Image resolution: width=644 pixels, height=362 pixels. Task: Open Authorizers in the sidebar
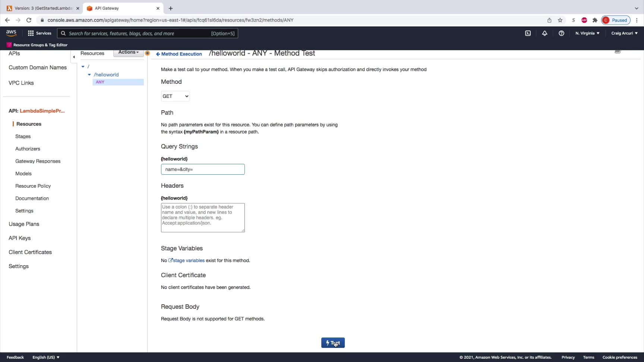point(28,149)
